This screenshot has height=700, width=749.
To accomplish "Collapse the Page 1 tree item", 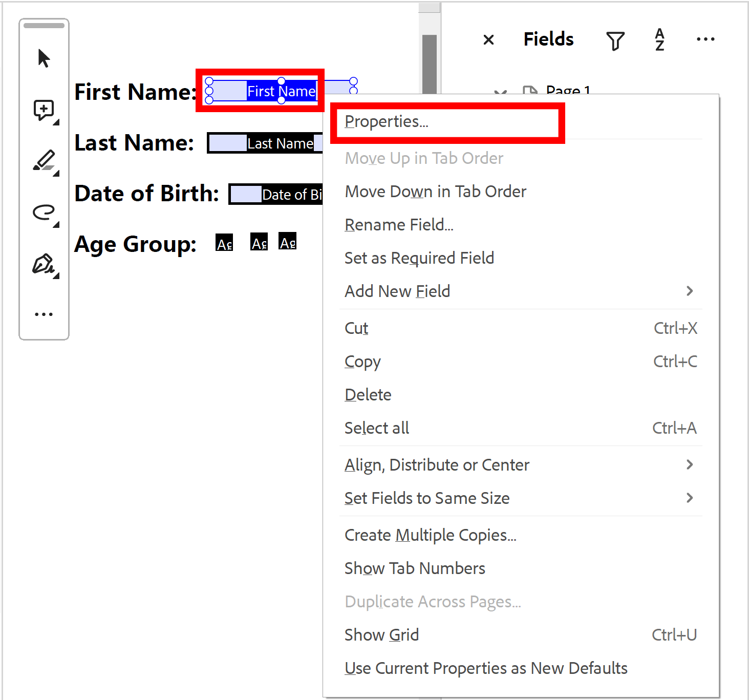I will pos(500,92).
